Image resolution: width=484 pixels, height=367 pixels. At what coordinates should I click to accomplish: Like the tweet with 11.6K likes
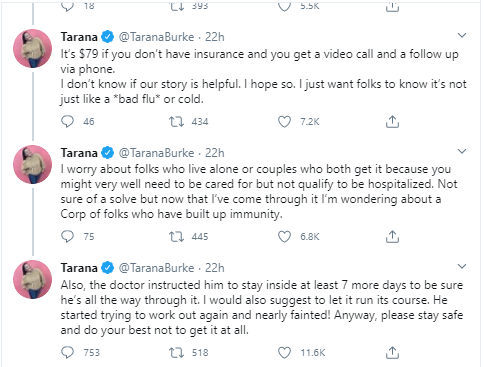coord(284,352)
